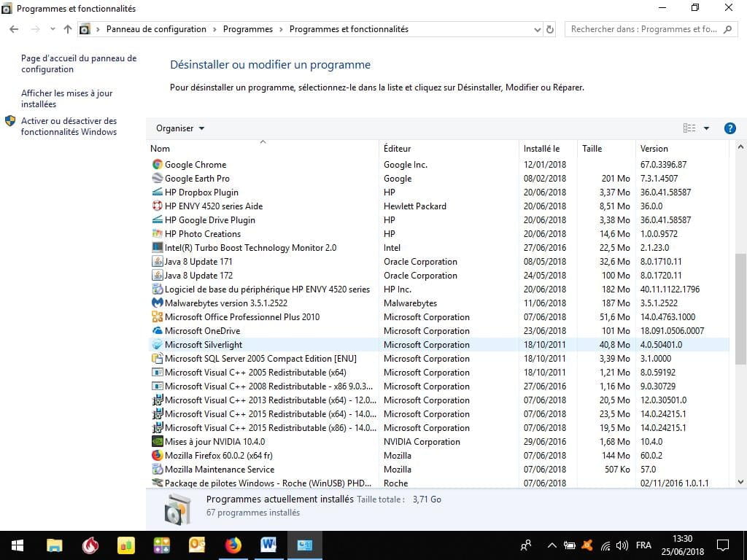The image size is (747, 560).
Task: Expand the breadcrumb arrow after Programmes
Action: point(281,29)
